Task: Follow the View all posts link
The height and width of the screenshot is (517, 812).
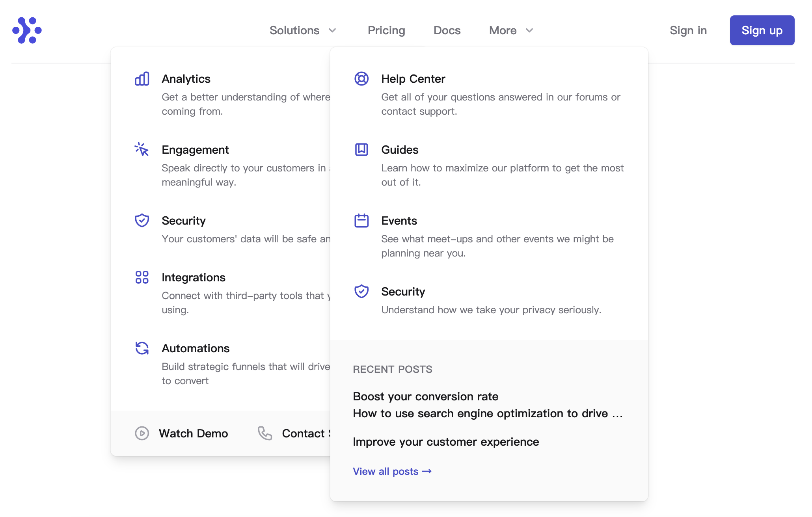Action: point(392,471)
